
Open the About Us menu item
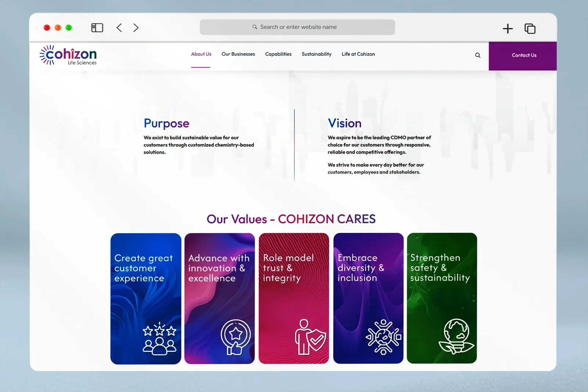point(201,54)
